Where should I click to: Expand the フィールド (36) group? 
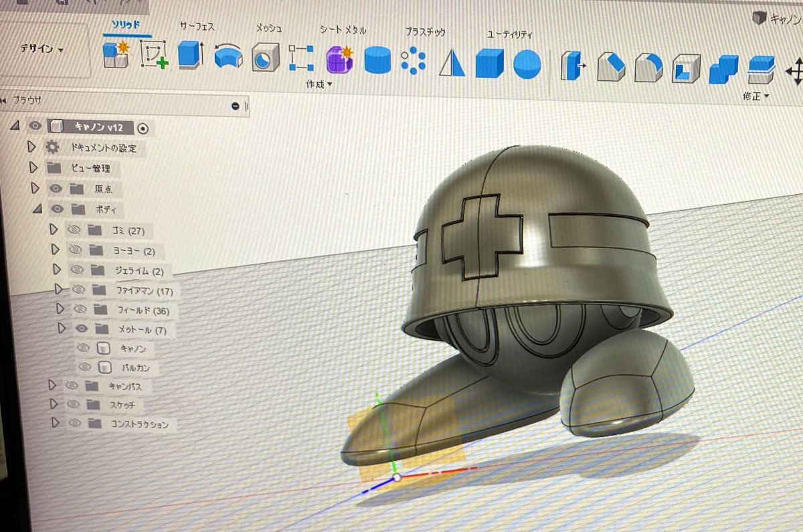pos(61,309)
